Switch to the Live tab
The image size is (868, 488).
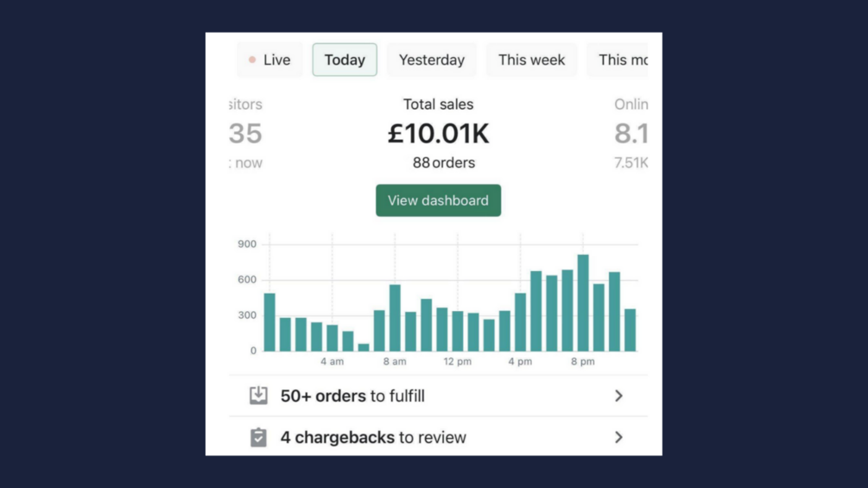269,60
